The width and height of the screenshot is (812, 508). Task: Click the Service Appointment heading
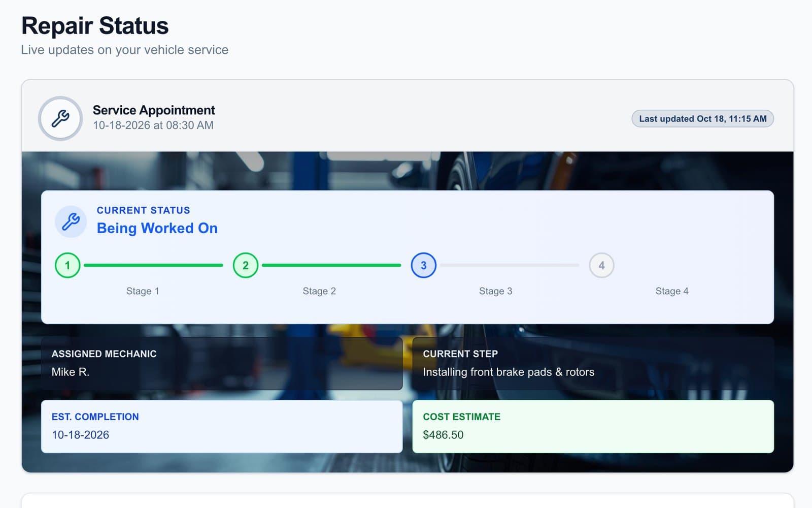[x=154, y=110]
